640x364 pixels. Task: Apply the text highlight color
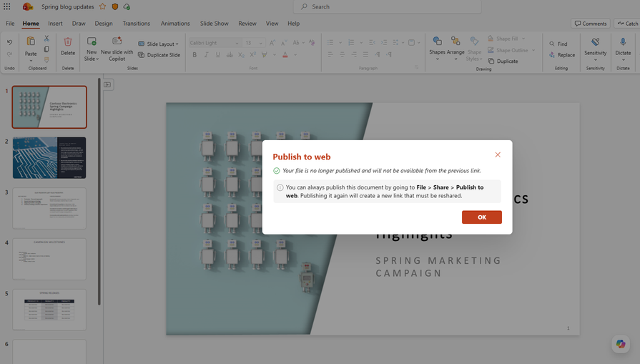coord(265,54)
